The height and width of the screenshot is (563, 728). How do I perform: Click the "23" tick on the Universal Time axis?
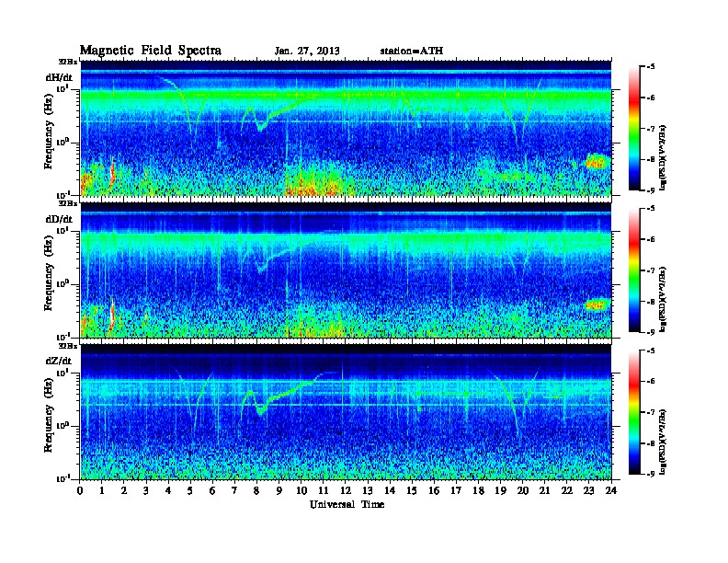tap(589, 490)
